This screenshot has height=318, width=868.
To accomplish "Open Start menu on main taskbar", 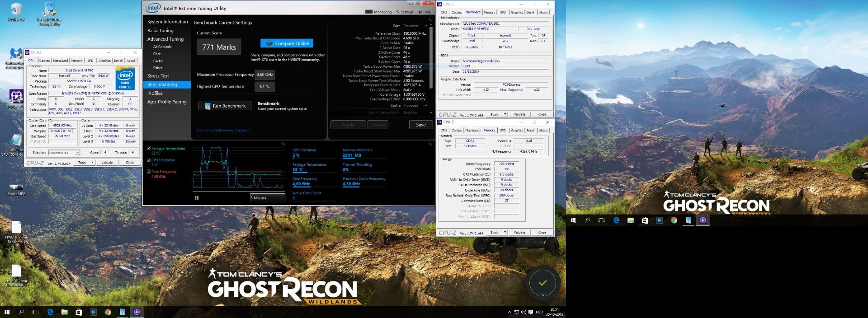I will [7, 312].
